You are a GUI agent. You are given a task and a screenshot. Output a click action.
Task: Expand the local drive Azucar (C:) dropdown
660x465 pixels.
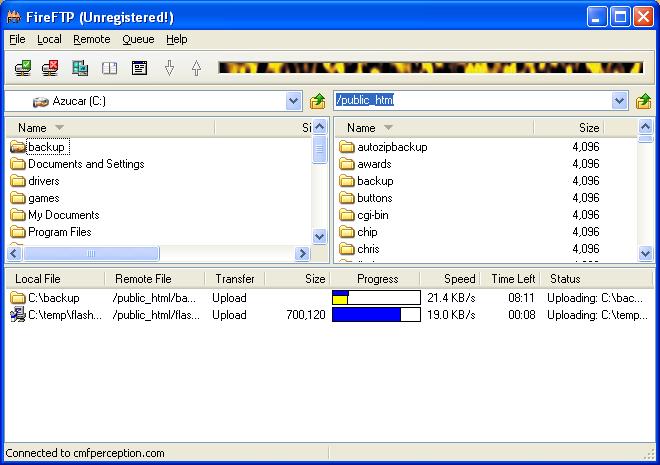[x=294, y=101]
